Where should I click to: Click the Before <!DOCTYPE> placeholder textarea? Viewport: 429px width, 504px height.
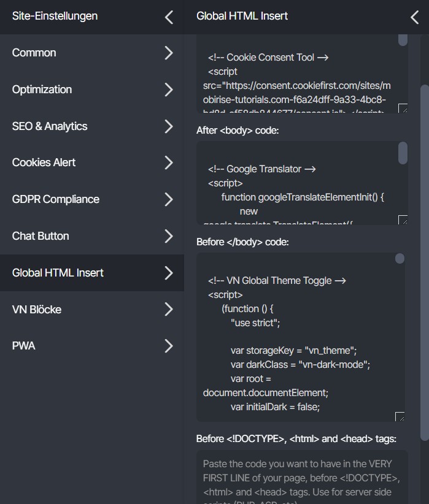(x=302, y=477)
